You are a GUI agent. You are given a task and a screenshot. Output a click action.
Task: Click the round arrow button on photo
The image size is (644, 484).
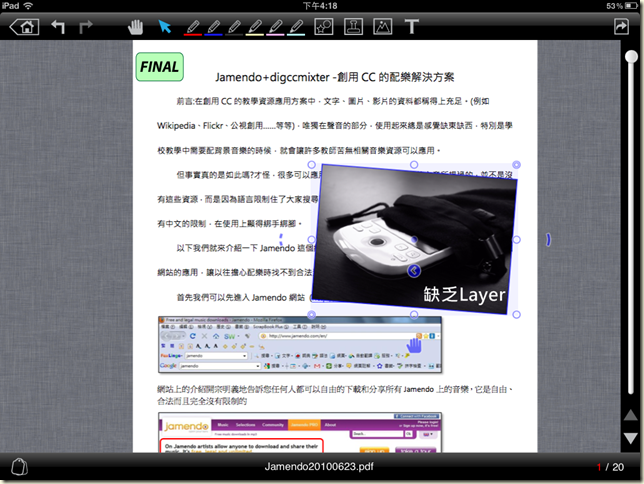(414, 271)
